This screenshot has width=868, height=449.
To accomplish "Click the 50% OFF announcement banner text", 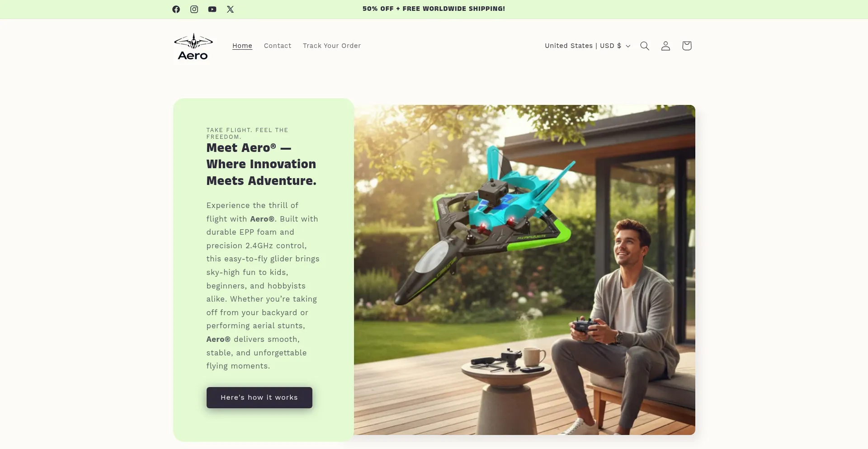I will [x=434, y=9].
